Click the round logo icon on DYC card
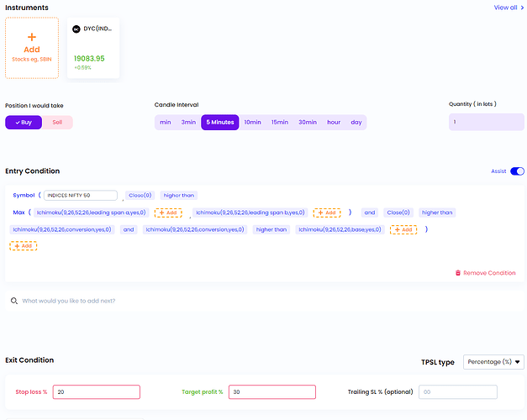The height and width of the screenshot is (420, 527). tap(76, 29)
